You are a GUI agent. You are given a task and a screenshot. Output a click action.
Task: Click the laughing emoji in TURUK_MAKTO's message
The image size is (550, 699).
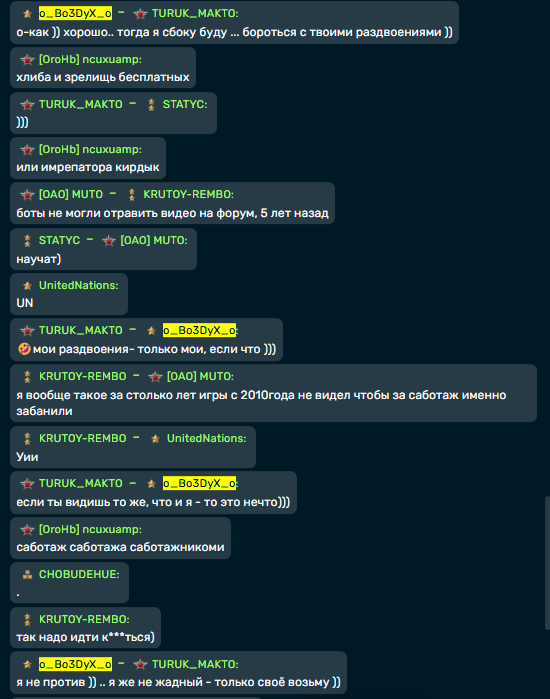tap(24, 349)
